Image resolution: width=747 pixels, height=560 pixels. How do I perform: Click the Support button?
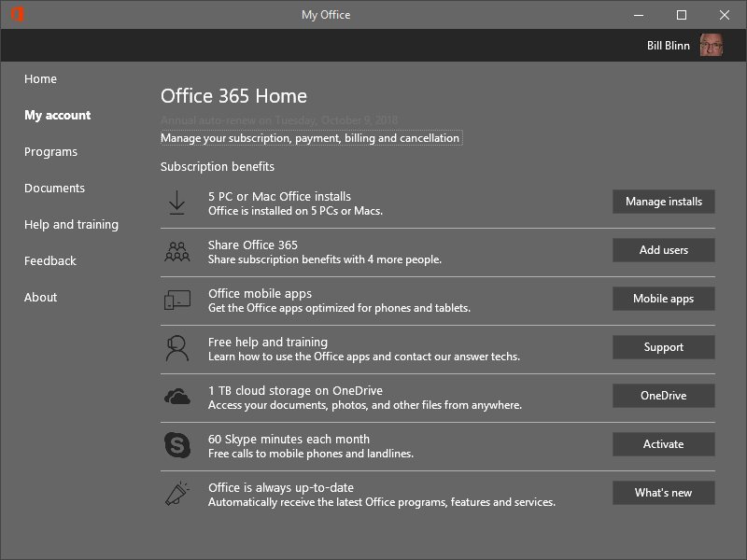664,347
